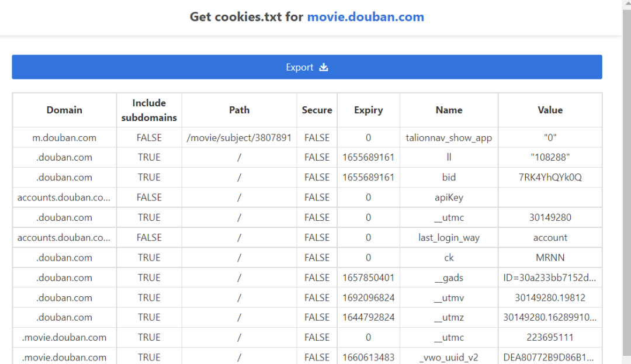The height and width of the screenshot is (364, 631).
Task: Click the accounts.douban.co... domain in apiKey row
Action: click(64, 197)
